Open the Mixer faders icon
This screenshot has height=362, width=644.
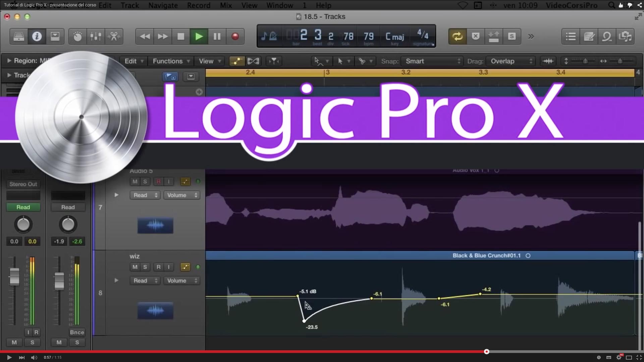pos(96,37)
